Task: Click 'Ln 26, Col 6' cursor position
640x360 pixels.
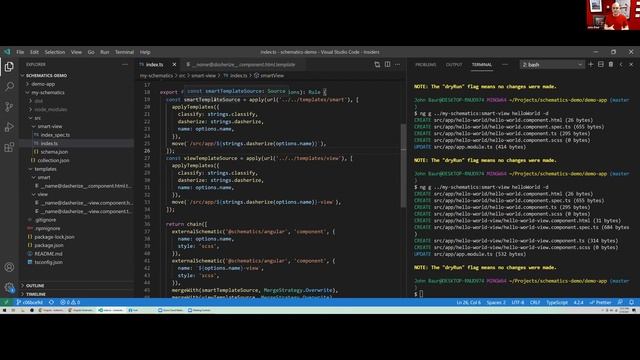Action: [468, 302]
